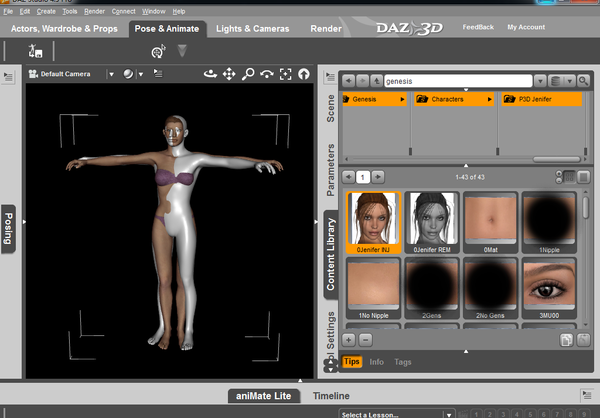This screenshot has height=418, width=600.
Task: Click the figure save pose toolbar icon
Action: coord(35,51)
